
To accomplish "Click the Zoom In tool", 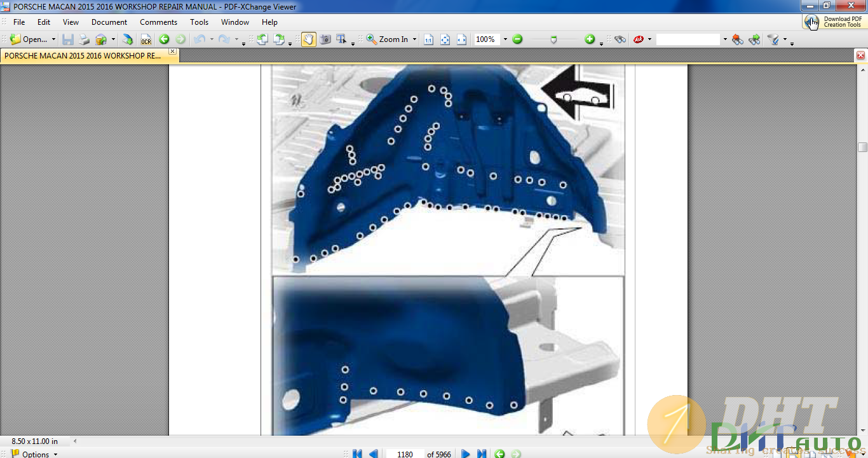I will coord(388,39).
